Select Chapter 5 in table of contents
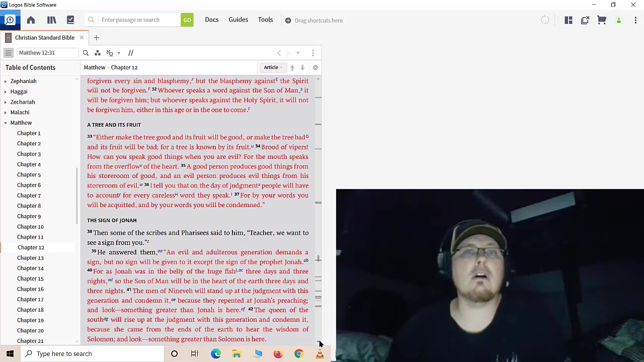The height and width of the screenshot is (362, 644). coord(29,175)
